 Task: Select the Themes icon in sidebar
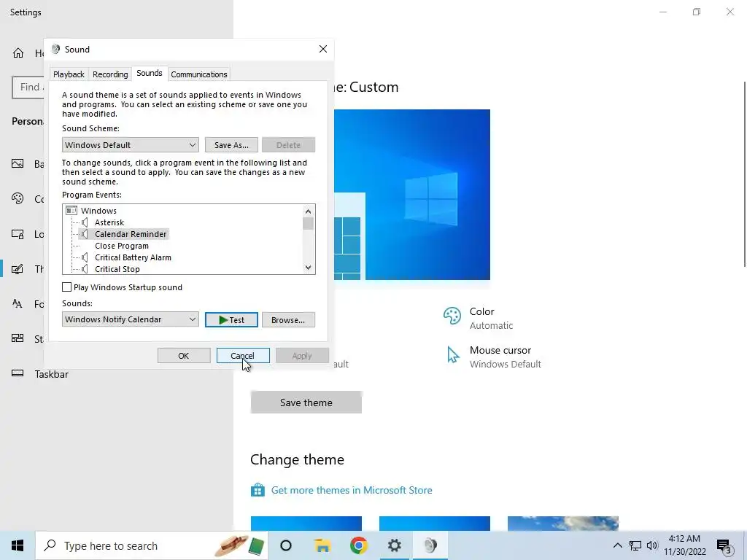(18, 269)
